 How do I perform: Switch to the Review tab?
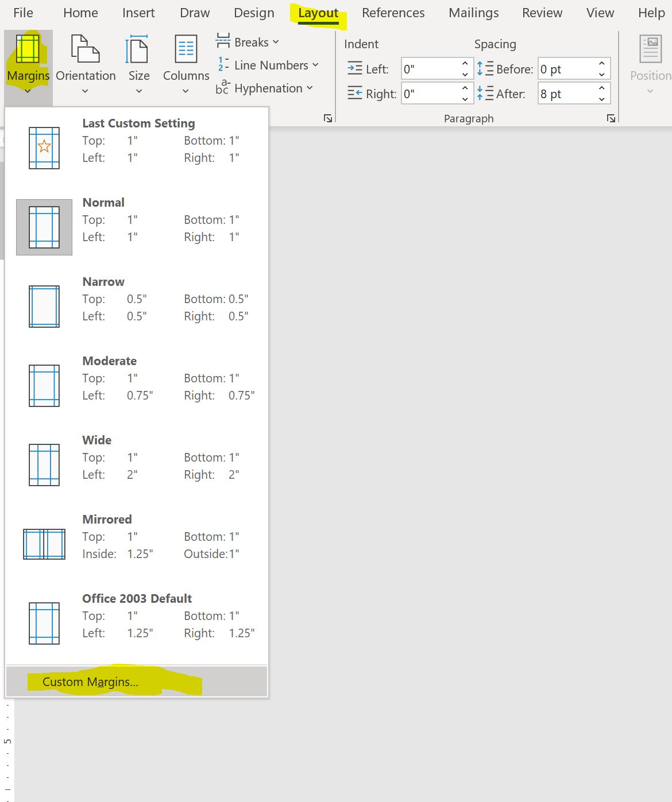pyautogui.click(x=542, y=13)
